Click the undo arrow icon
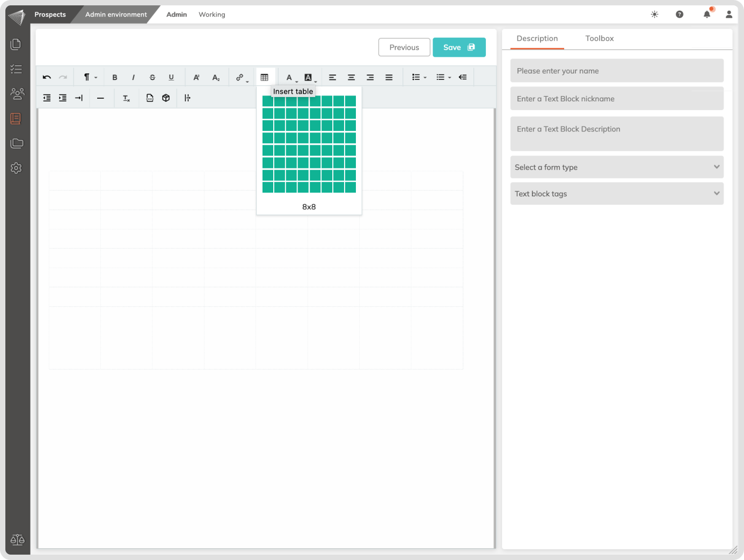744x560 pixels. click(x=47, y=77)
